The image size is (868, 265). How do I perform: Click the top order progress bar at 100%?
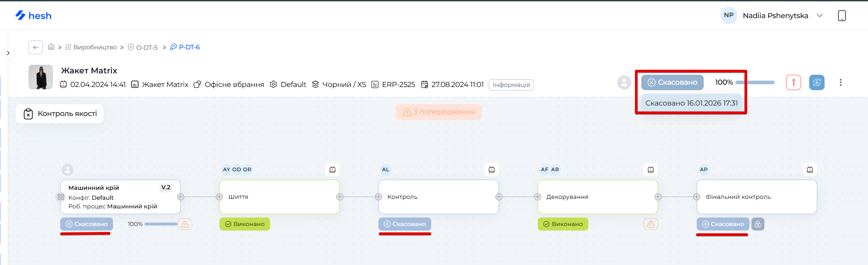[755, 82]
